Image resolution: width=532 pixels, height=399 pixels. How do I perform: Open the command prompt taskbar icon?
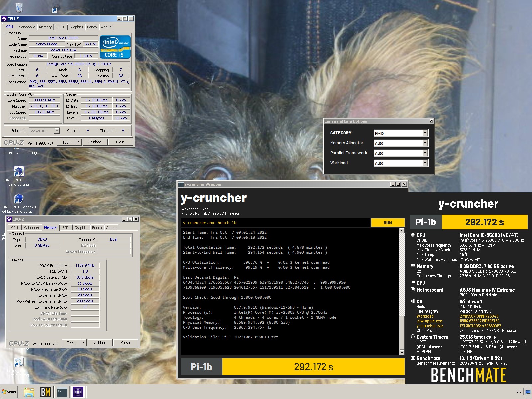[62, 392]
